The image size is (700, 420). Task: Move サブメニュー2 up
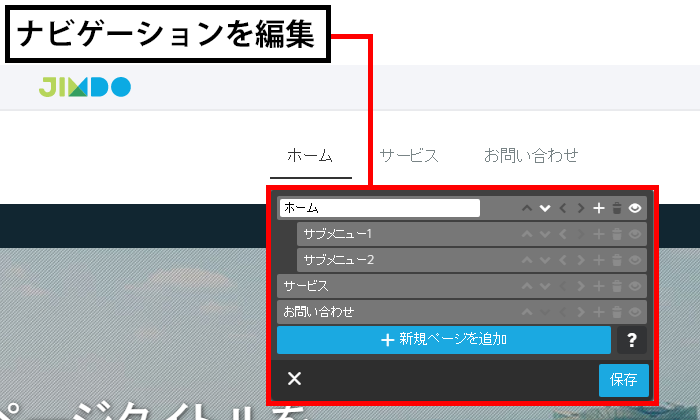coord(527,260)
